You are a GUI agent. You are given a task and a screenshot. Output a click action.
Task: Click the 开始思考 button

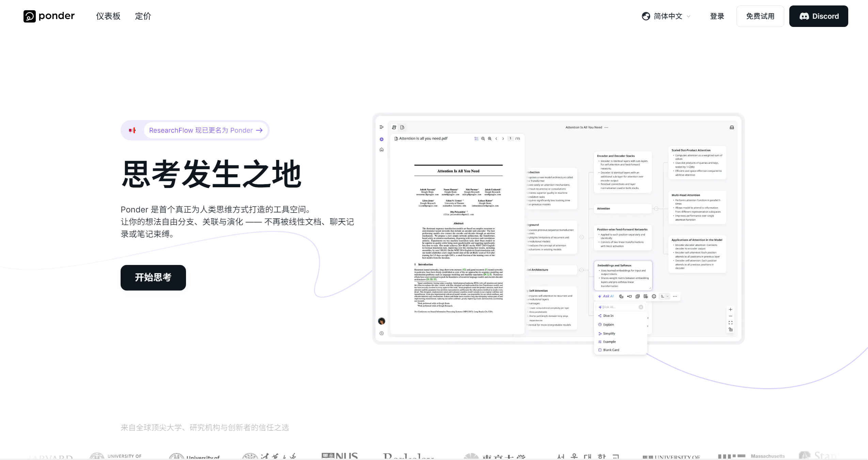pos(153,278)
